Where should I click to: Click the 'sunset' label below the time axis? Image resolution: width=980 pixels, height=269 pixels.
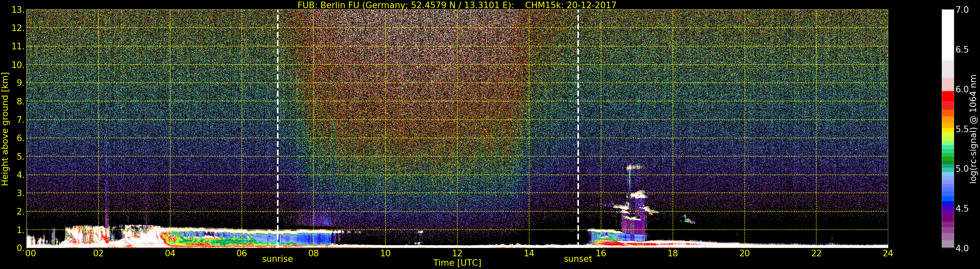click(x=578, y=259)
